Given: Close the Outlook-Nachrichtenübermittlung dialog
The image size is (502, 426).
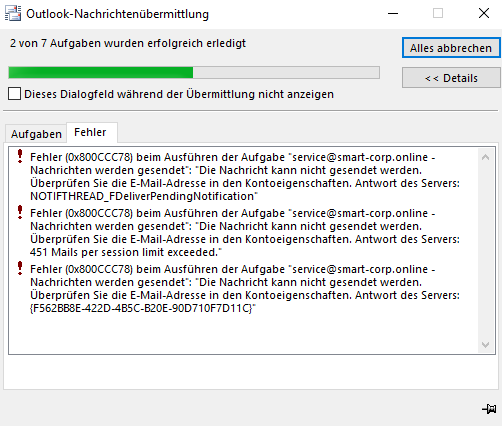Looking at the screenshot, I should click(484, 14).
